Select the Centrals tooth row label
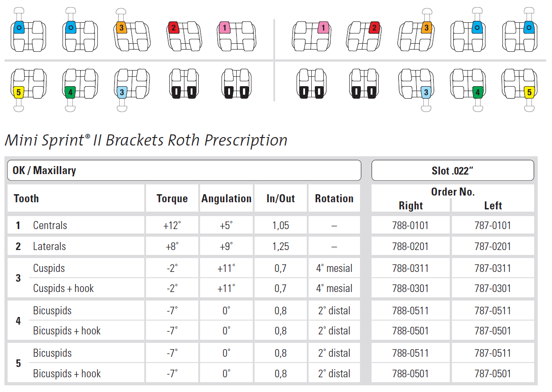 (50, 225)
